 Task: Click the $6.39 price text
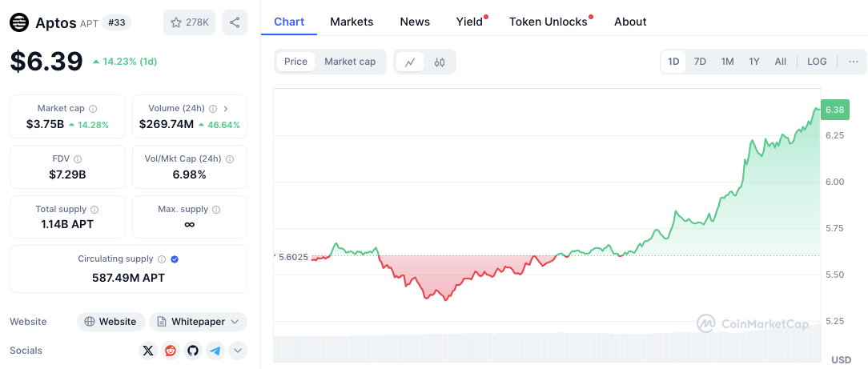pos(46,62)
